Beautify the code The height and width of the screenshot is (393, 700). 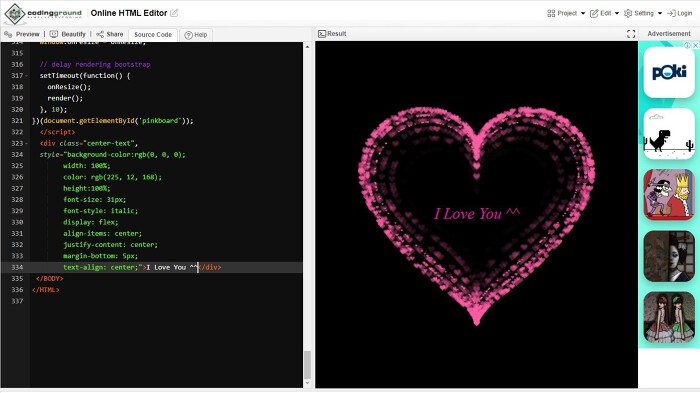67,34
